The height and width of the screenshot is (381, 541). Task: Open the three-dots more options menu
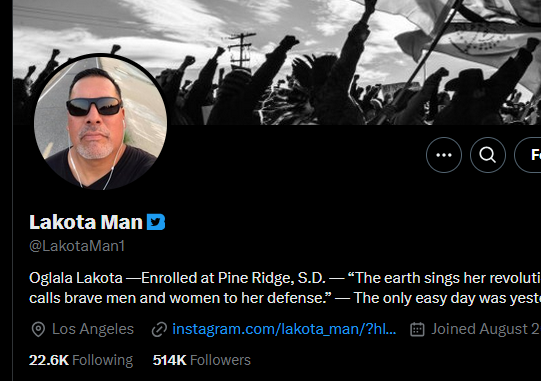[444, 155]
